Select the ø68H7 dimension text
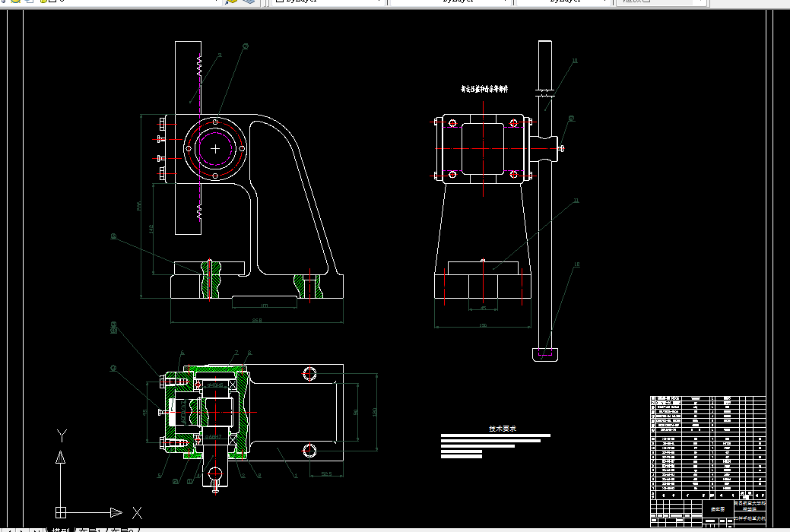The image size is (790, 532). coord(214,437)
